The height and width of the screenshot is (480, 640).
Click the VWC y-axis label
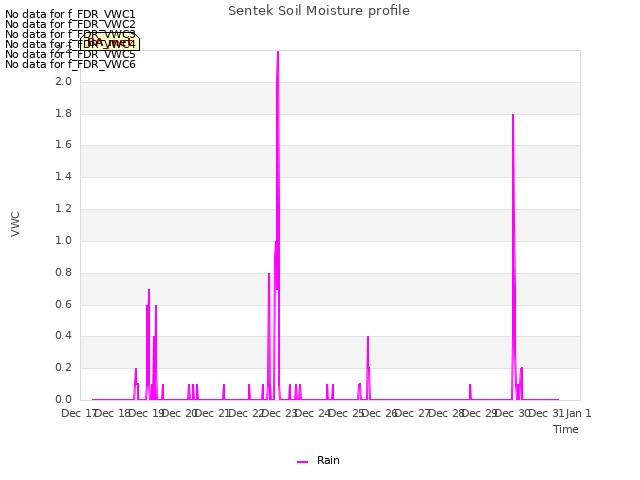(16, 224)
